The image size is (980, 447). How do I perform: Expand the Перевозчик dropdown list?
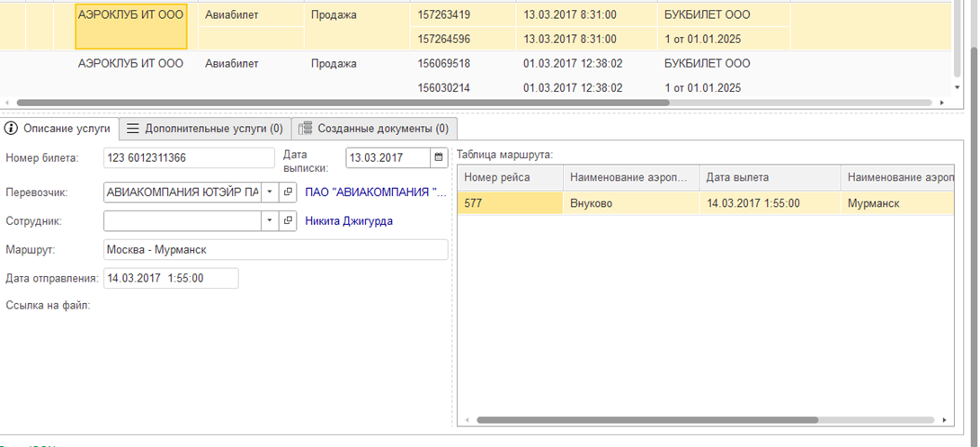point(270,192)
